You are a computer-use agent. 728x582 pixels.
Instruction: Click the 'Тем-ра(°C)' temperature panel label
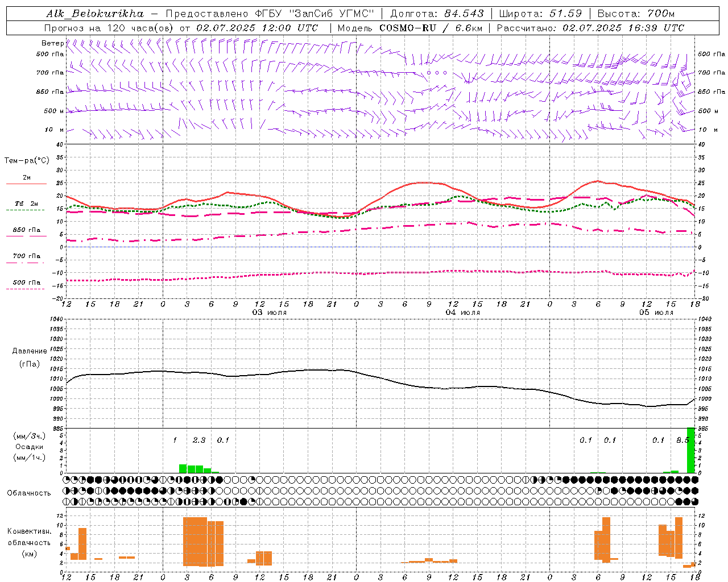pyautogui.click(x=27, y=161)
